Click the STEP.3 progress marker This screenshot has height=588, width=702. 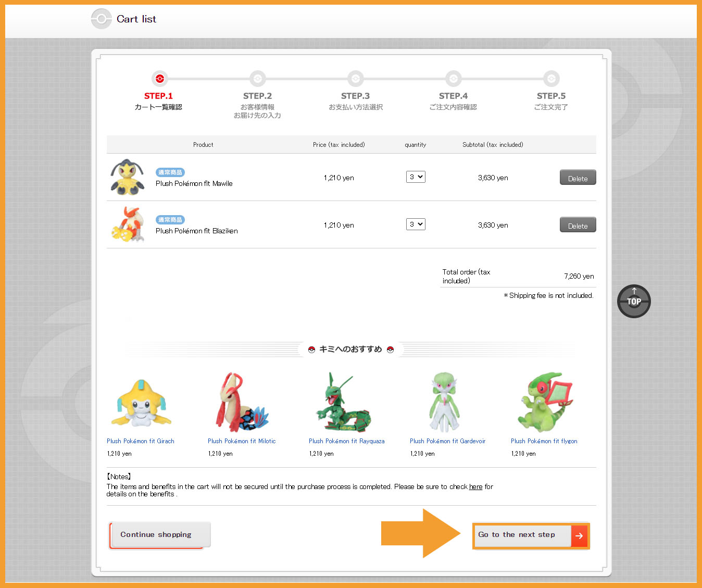[355, 79]
